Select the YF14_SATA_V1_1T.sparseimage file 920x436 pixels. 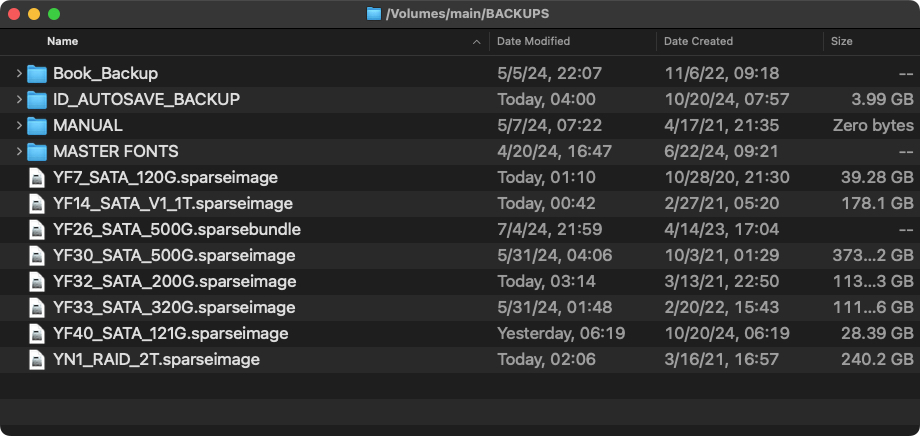pyautogui.click(x=172, y=203)
